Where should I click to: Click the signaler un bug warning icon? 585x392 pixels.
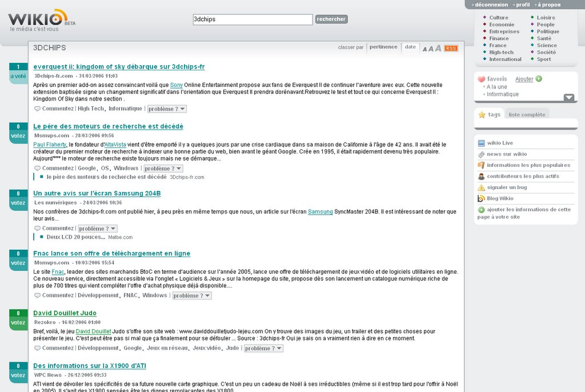pos(481,187)
